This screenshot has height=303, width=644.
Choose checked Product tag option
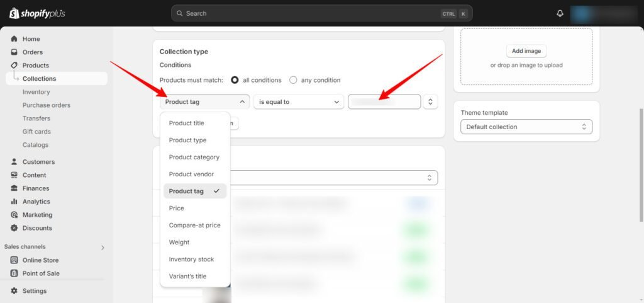click(x=195, y=191)
